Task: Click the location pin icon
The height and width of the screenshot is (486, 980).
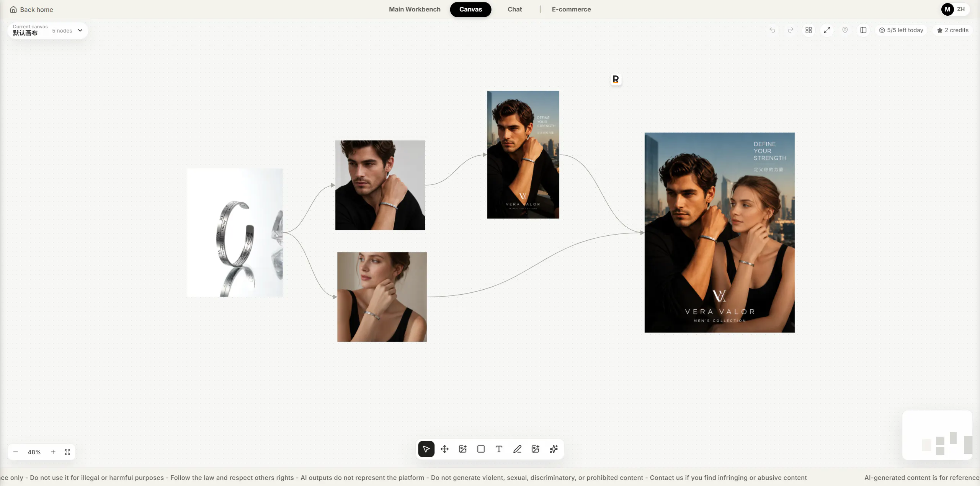Action: click(845, 30)
